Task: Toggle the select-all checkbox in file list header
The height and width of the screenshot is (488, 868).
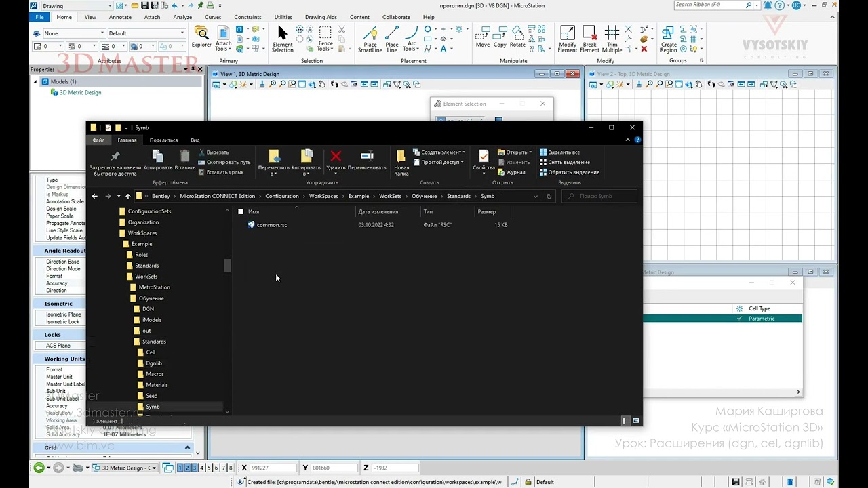Action: [241, 212]
